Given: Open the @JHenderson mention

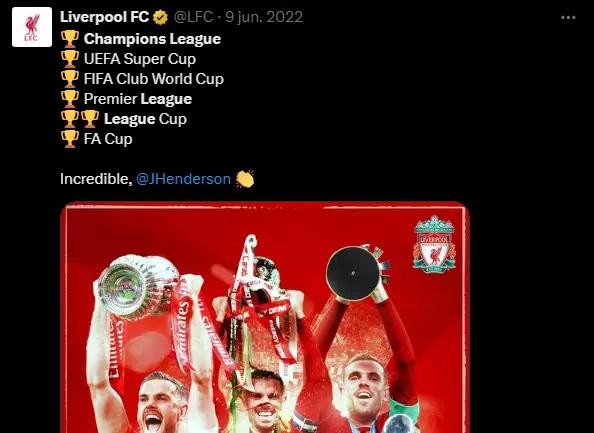Looking at the screenshot, I should [x=183, y=178].
